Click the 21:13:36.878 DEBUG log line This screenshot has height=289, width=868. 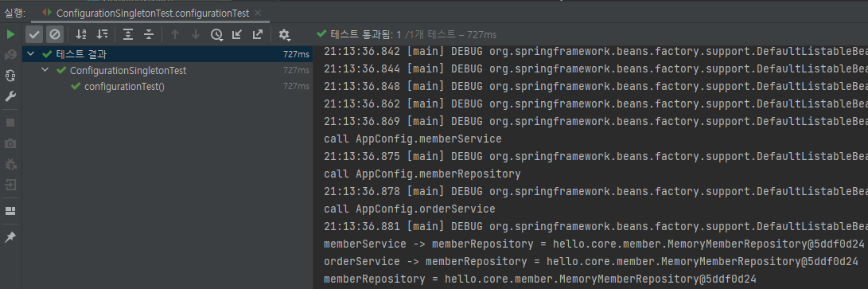click(596, 191)
